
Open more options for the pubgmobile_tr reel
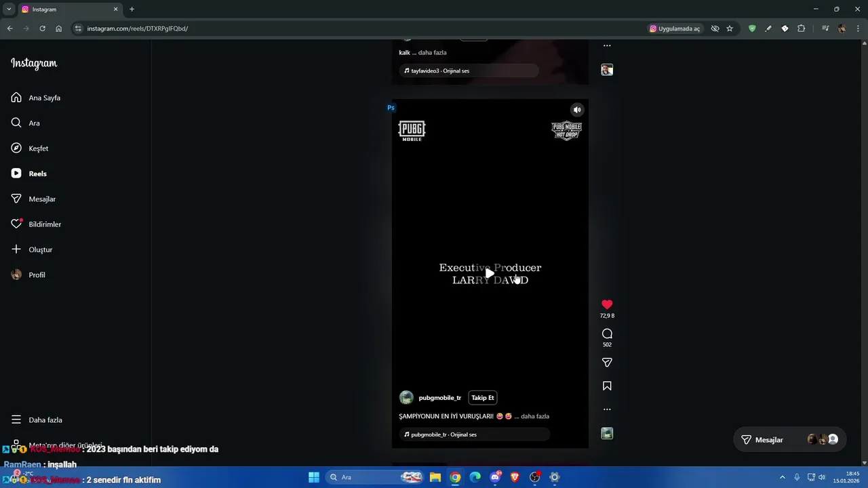pos(607,409)
